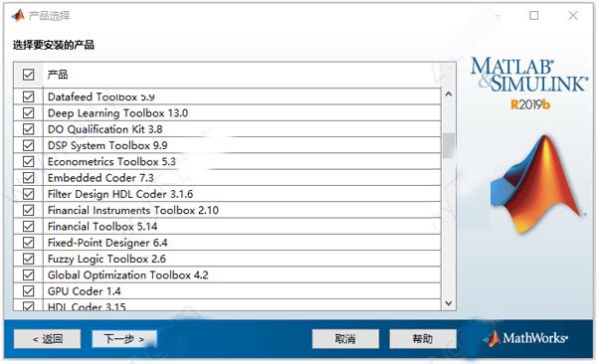Image resolution: width=597 pixels, height=364 pixels.
Task: Select the Financial Toolbox 5.14 row
Action: pos(227,227)
